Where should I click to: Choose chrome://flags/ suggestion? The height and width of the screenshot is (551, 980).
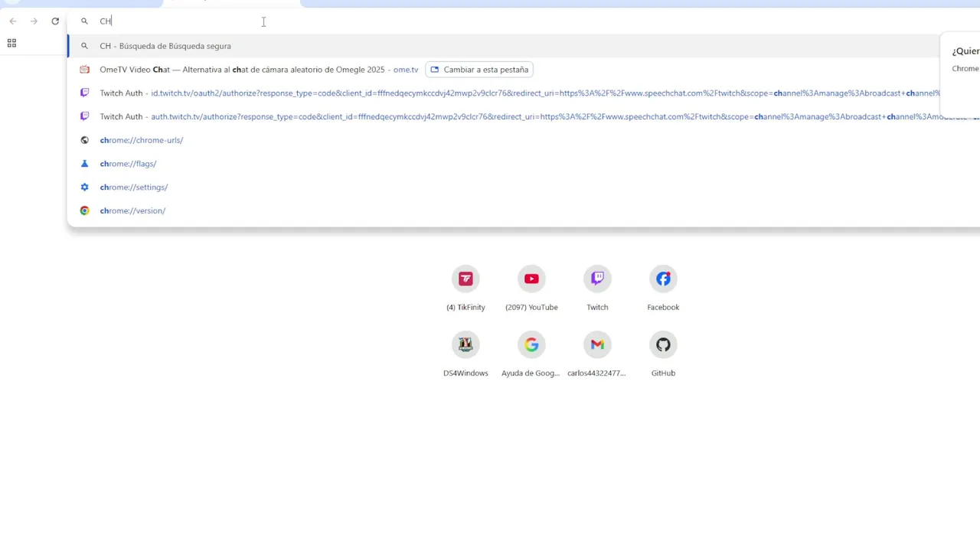(524, 164)
